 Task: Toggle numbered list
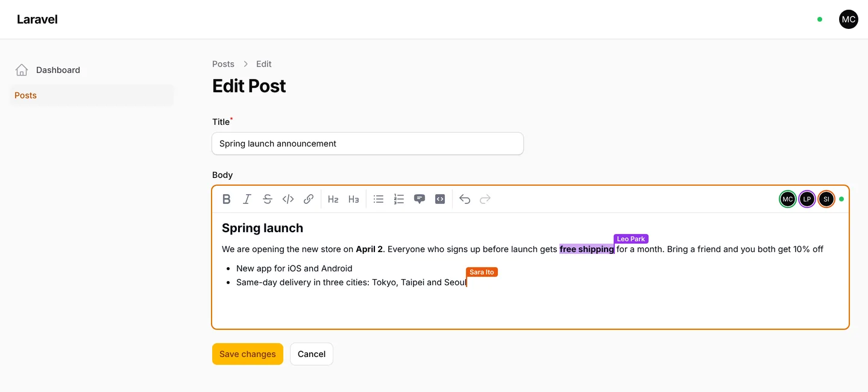[x=399, y=199]
